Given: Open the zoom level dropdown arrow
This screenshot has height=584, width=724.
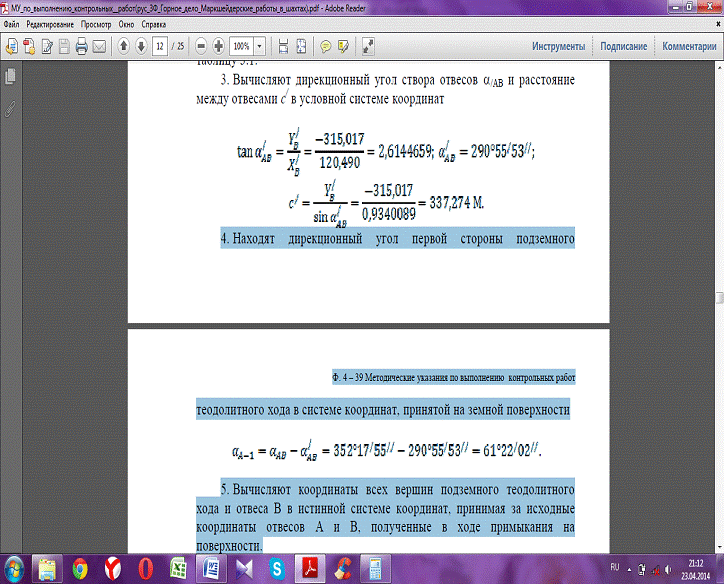Looking at the screenshot, I should (x=259, y=46).
